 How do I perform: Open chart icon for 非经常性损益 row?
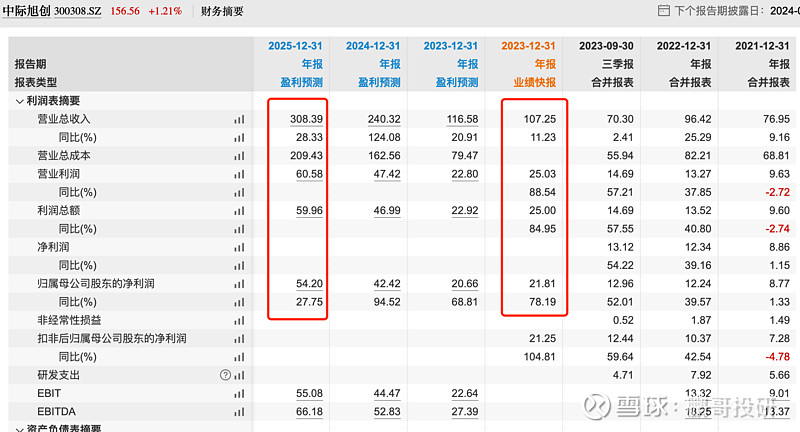pyautogui.click(x=239, y=321)
